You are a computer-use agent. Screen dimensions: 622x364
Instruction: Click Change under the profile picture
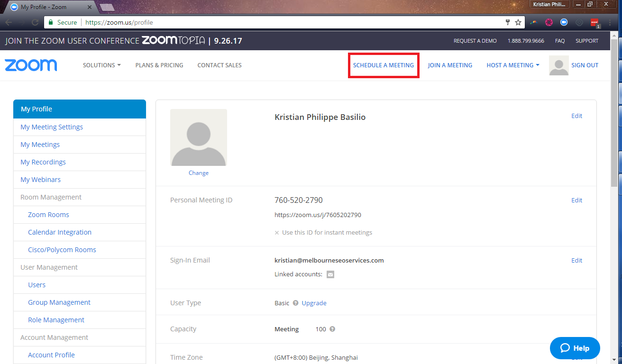[x=199, y=173]
